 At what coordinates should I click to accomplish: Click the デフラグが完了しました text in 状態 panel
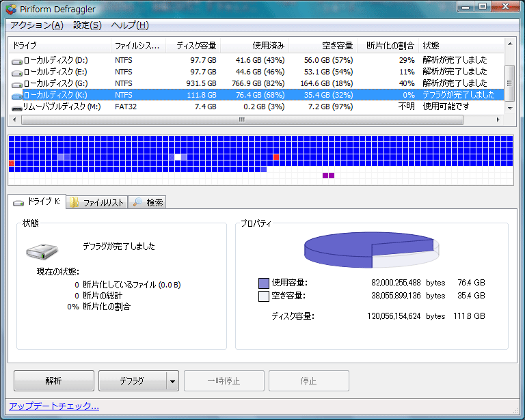point(119,247)
